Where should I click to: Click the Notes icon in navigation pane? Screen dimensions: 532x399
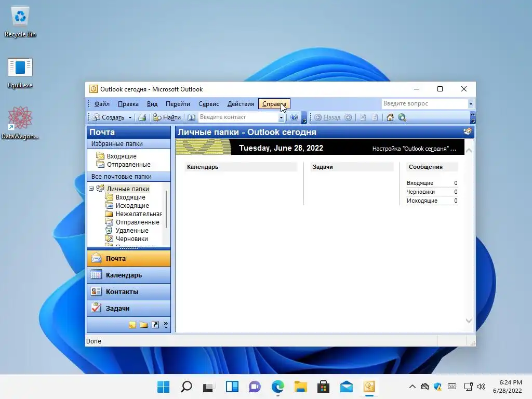[x=132, y=325]
